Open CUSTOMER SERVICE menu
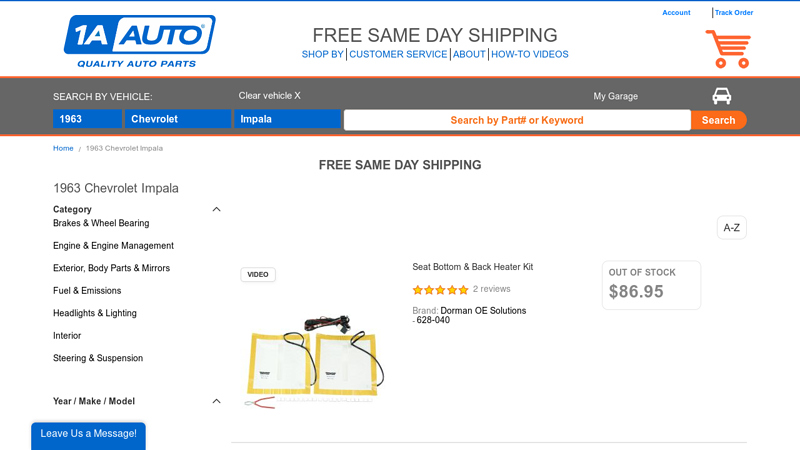Viewport: 800px width, 450px height. point(398,54)
